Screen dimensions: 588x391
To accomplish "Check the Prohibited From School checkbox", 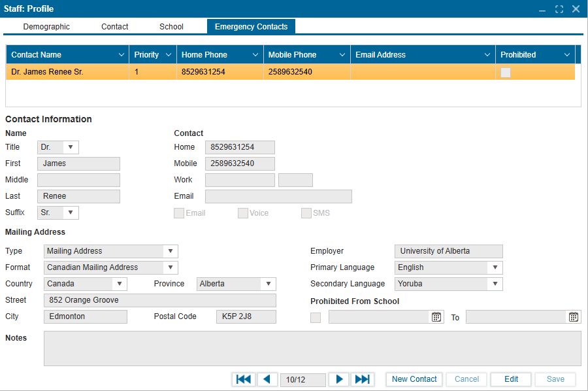I will click(x=316, y=318).
